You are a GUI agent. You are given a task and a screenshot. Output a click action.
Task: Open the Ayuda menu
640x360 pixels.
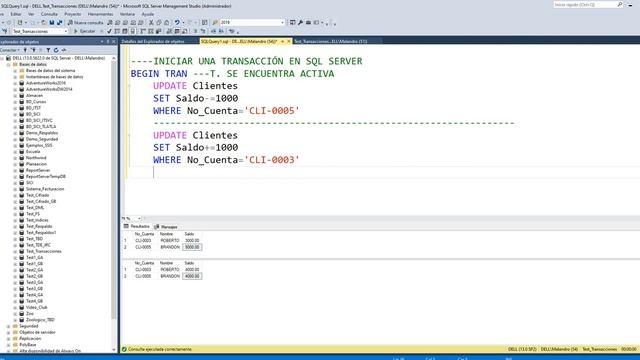(147, 14)
